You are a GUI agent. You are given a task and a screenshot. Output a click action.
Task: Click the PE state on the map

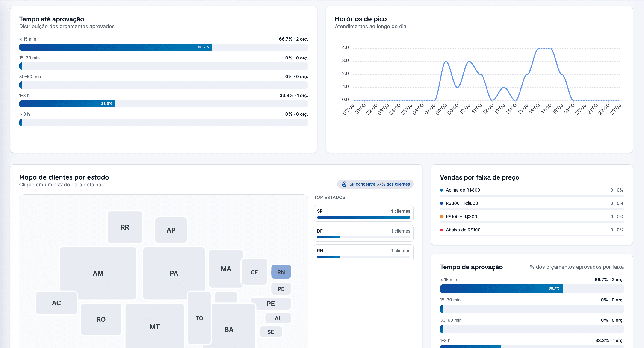coord(271,304)
